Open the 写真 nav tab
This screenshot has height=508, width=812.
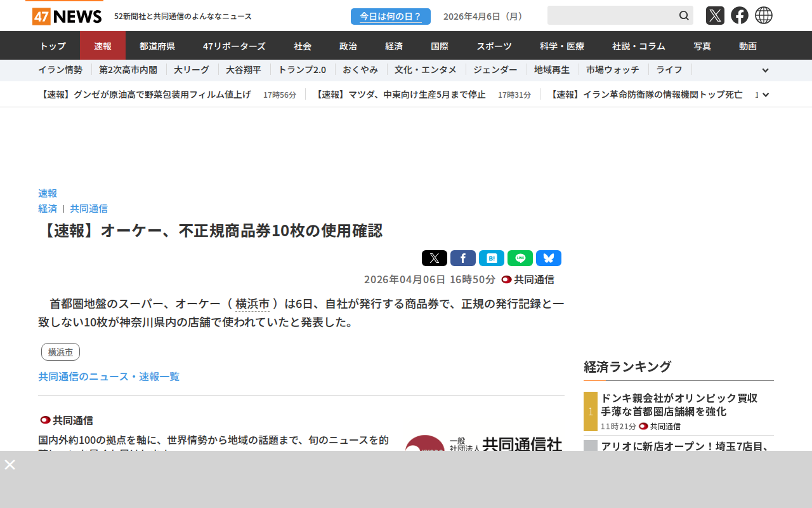(x=702, y=46)
